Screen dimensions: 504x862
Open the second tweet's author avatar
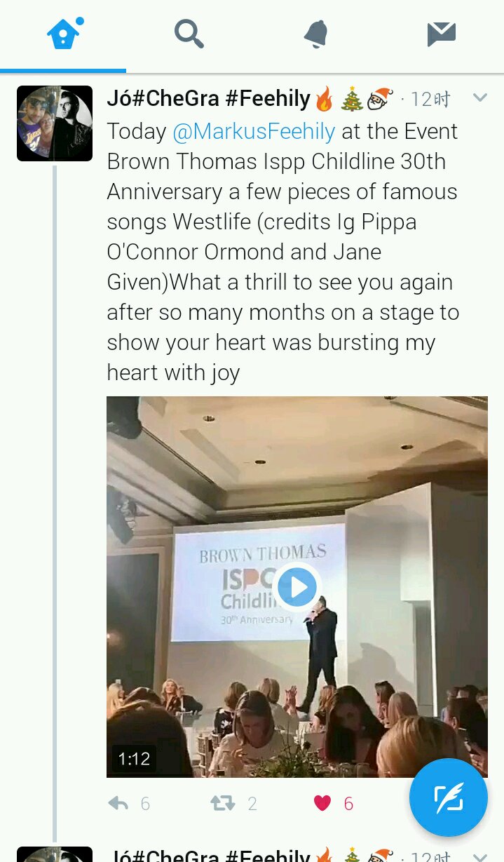click(55, 854)
